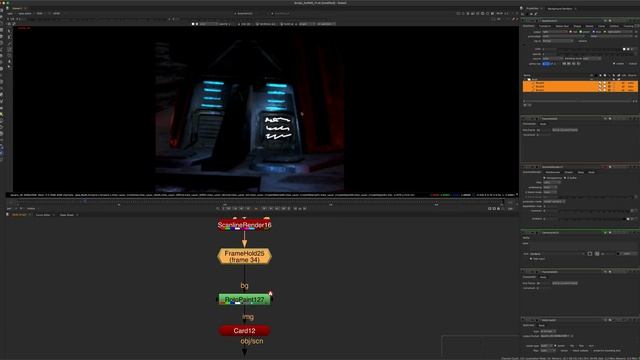Open the MultiSample tab in ScanlineRender
The width and height of the screenshot is (640, 360).
[553, 172]
